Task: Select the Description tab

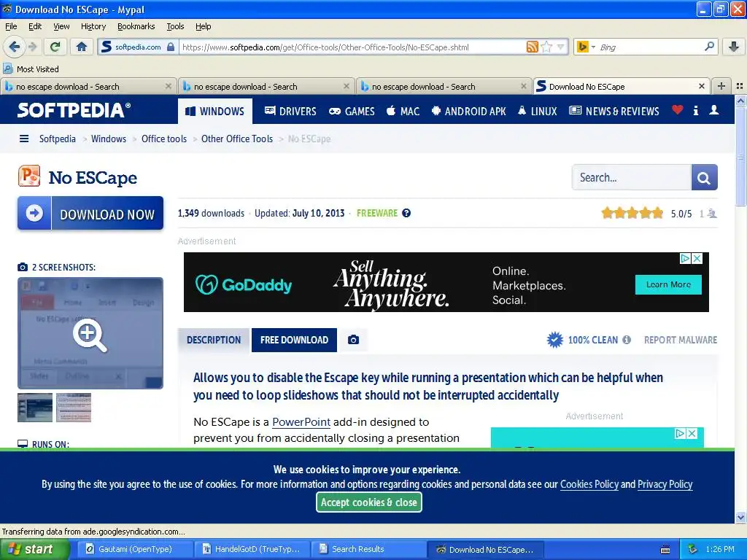Action: pos(214,340)
